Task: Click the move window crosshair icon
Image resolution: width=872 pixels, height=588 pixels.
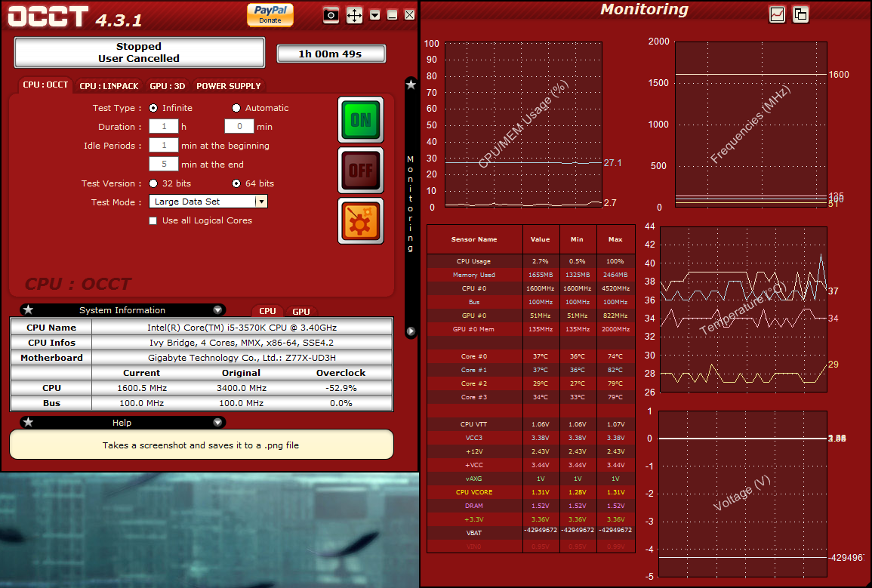Action: (x=354, y=15)
